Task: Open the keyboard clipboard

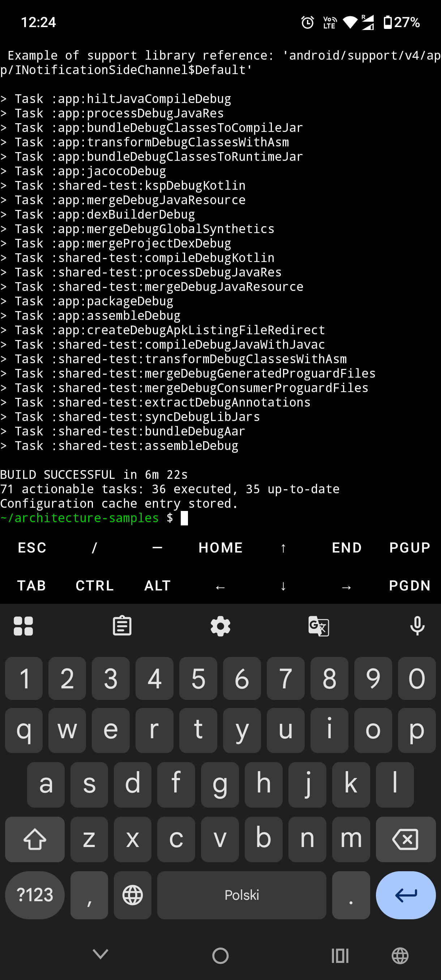Action: [x=122, y=626]
